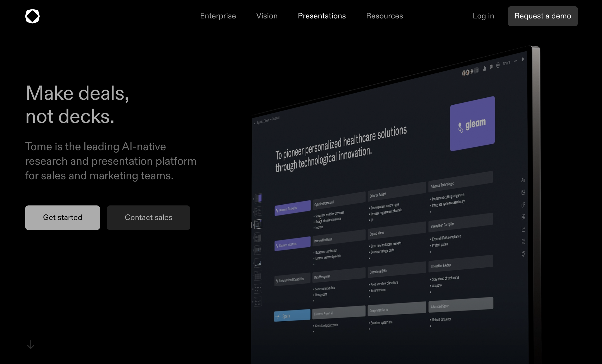This screenshot has width=602, height=364.
Task: Click the Expand Marke header cell
Action: point(397,231)
